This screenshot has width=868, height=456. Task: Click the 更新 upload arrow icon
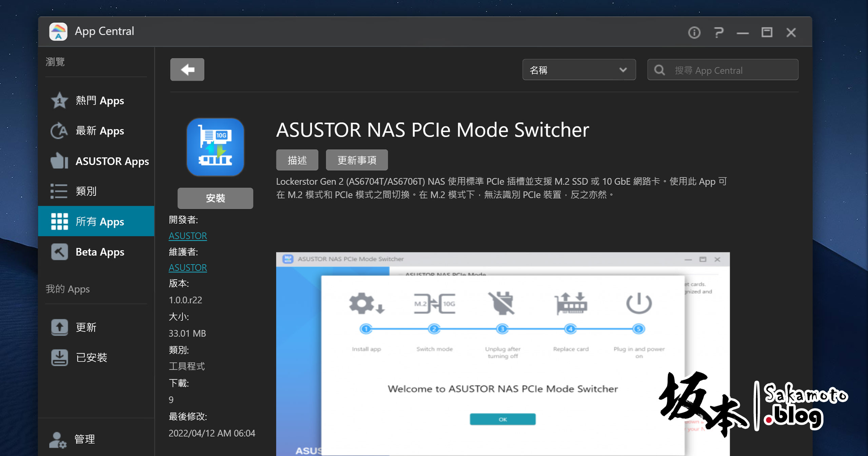(59, 327)
